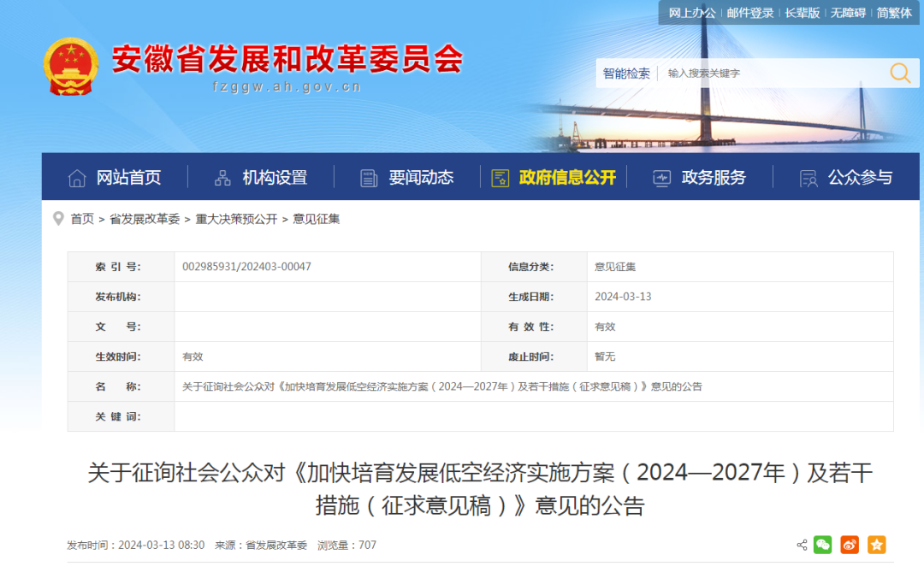Screen dimensions: 924x578
Task: Click the home icon beside 网站首页
Action: pos(77,178)
